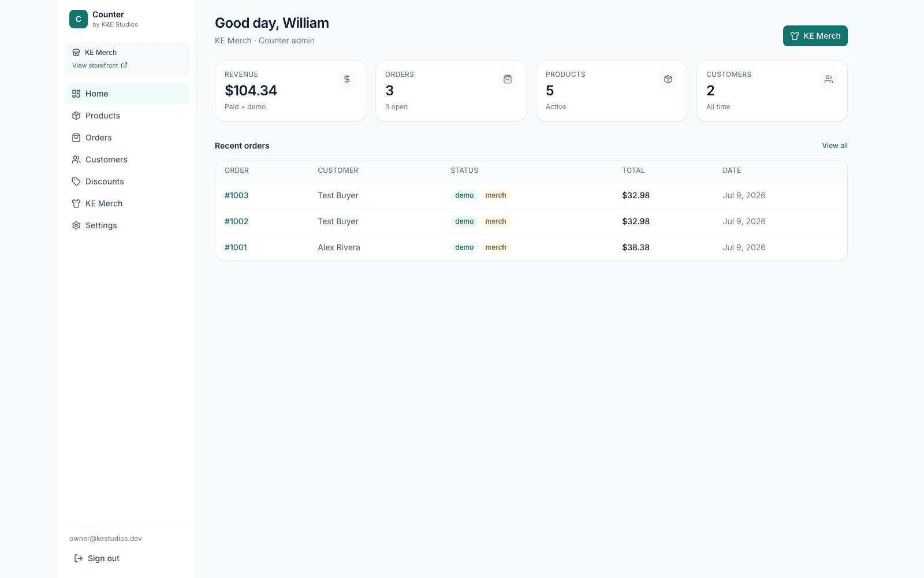
Task: Navigate to Orders in the sidebar
Action: [126, 138]
